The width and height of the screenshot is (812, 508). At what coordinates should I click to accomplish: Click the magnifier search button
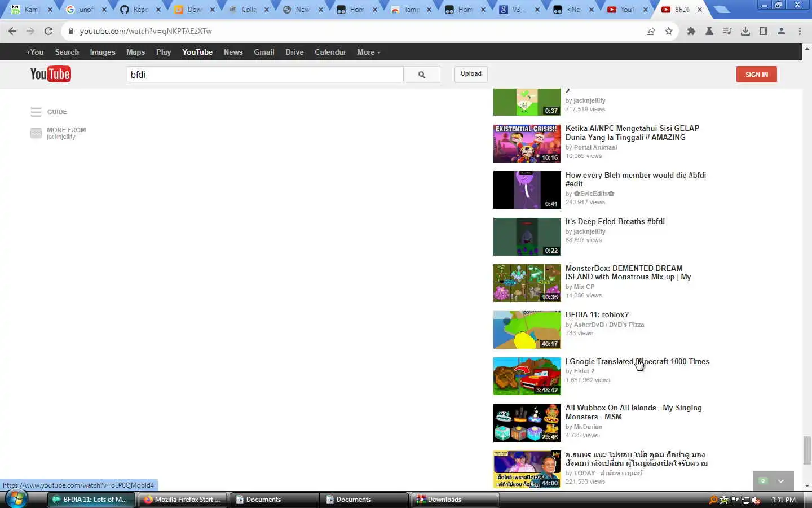click(422, 75)
